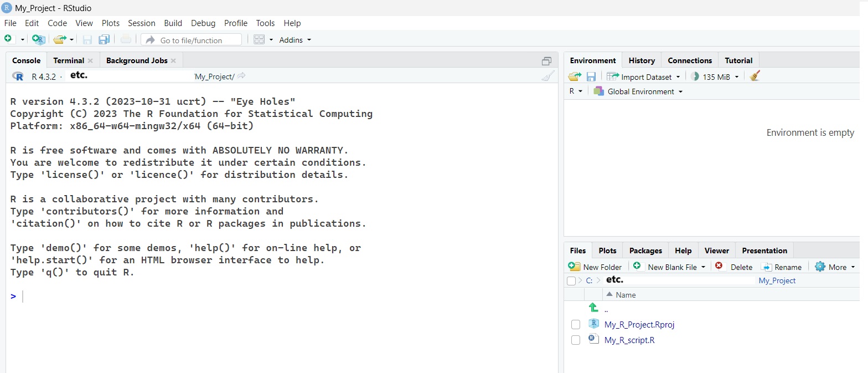Expand the recent files dropdown arrow

pyautogui.click(x=72, y=39)
